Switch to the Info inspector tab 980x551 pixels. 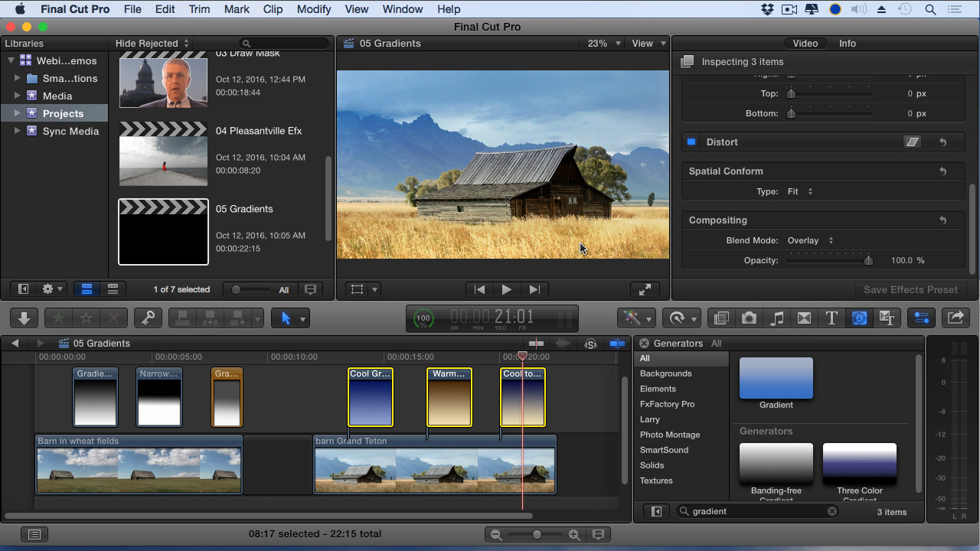[847, 44]
